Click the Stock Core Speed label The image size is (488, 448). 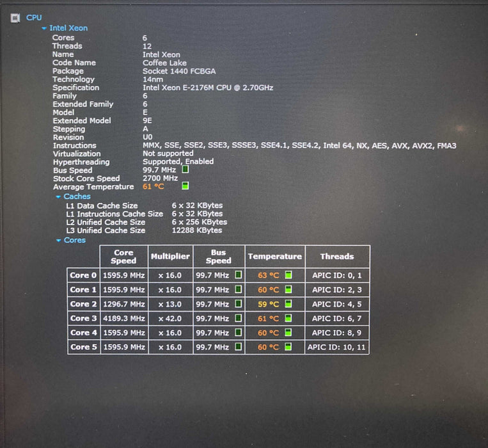(x=86, y=179)
